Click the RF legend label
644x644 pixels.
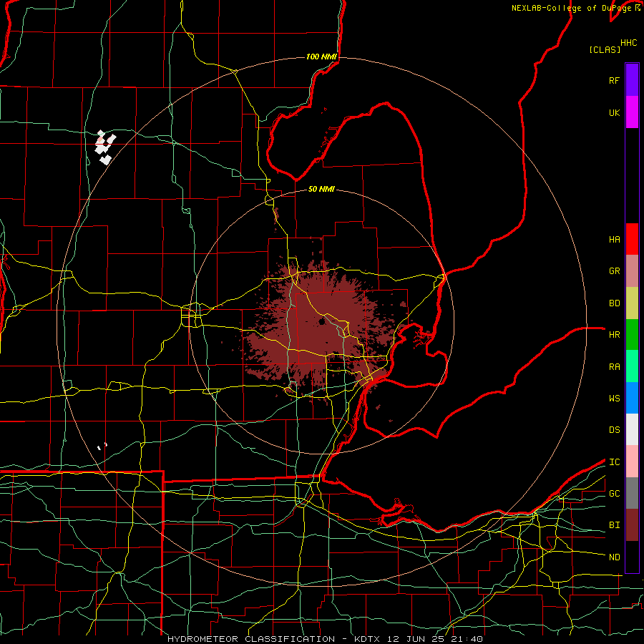coord(614,80)
